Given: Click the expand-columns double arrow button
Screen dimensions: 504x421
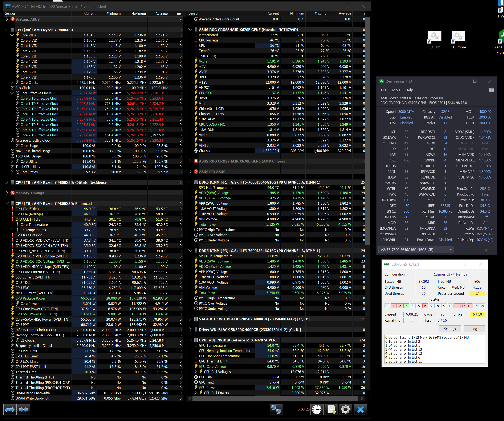Looking at the screenshot, I should [10, 409].
